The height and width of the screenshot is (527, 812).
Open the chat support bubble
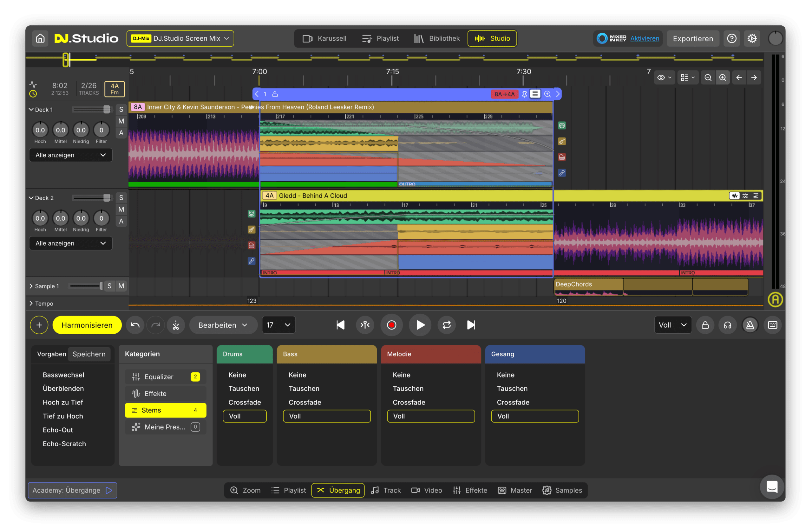coord(772,487)
